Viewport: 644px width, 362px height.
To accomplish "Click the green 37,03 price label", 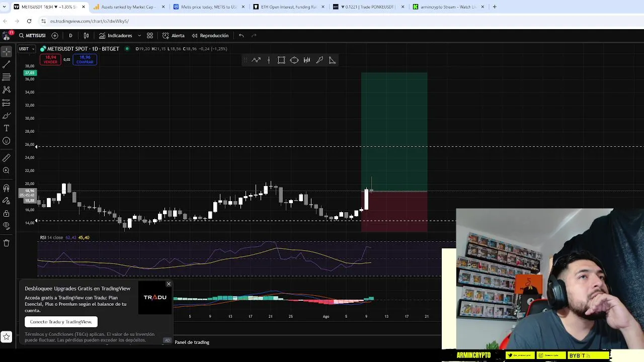I will pyautogui.click(x=30, y=73).
